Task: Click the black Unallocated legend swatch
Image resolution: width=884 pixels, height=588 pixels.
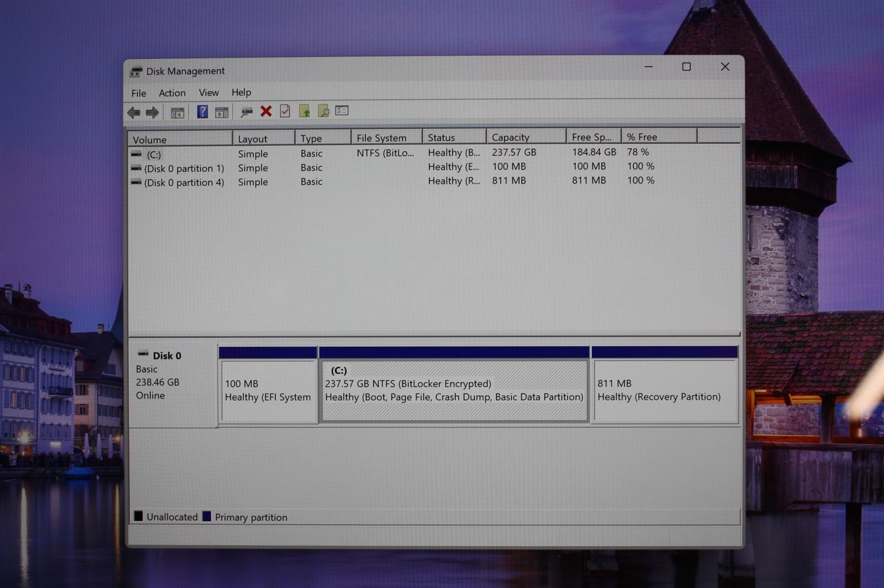Action: pyautogui.click(x=138, y=516)
